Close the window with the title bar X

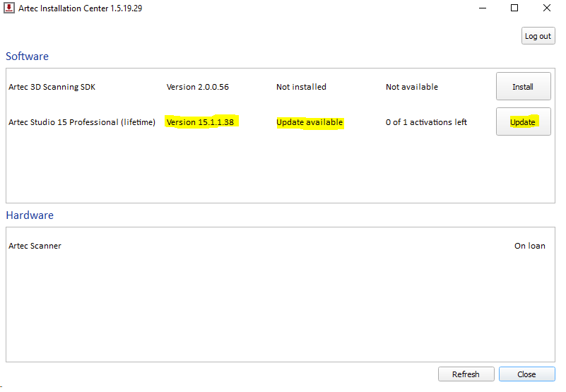pyautogui.click(x=547, y=8)
